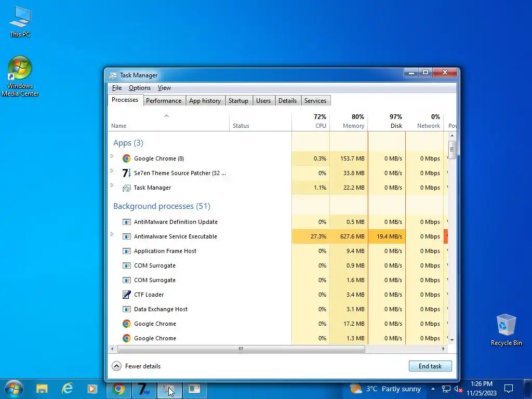Click the horizontal scrollbar left arrow
The width and height of the screenshot is (532, 399).
113,349
